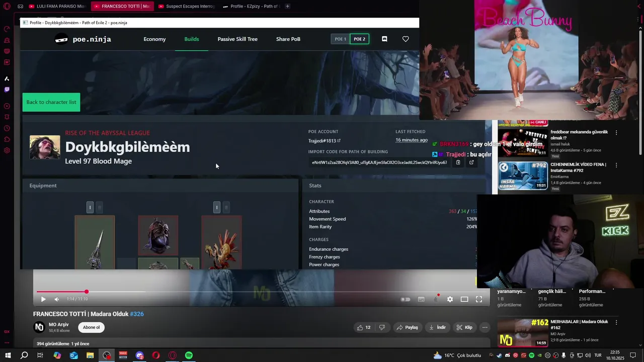
Task: Open Share PoB page
Action: point(288,39)
